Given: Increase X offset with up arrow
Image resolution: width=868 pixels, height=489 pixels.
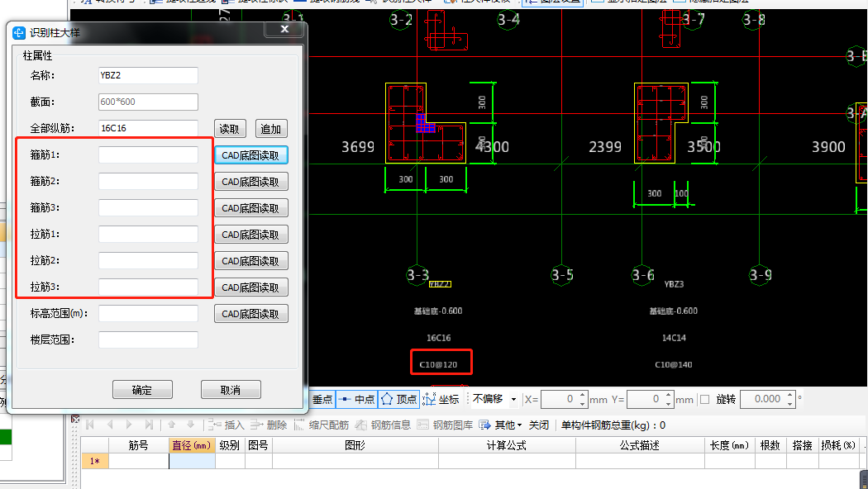Looking at the screenshot, I should click(x=582, y=395).
